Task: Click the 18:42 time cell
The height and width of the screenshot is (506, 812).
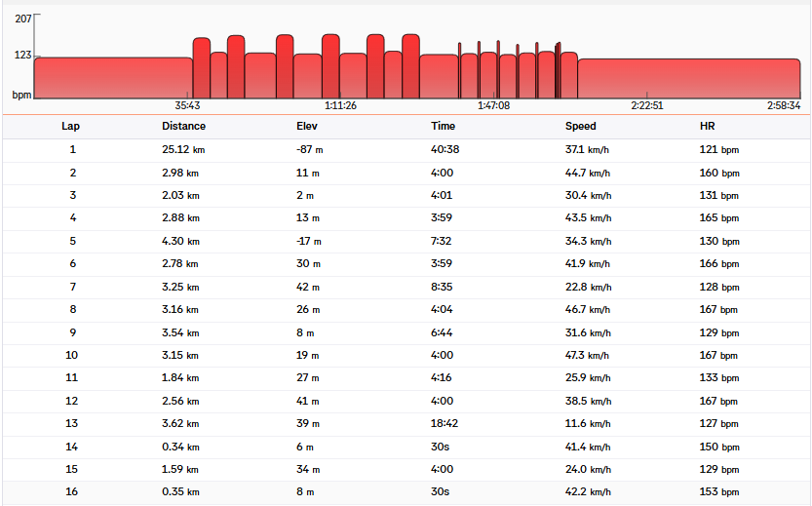Action: tap(445, 424)
